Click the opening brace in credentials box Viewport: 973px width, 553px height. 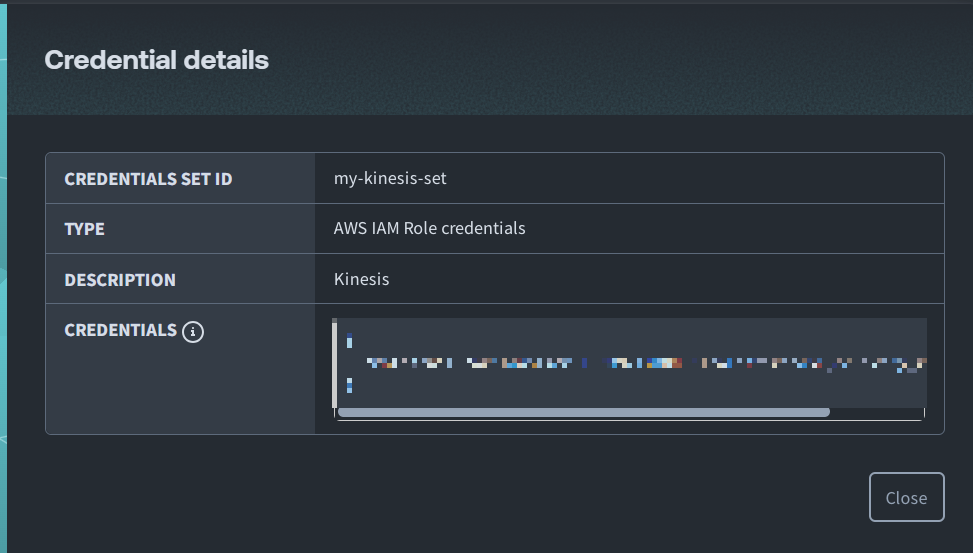349,342
